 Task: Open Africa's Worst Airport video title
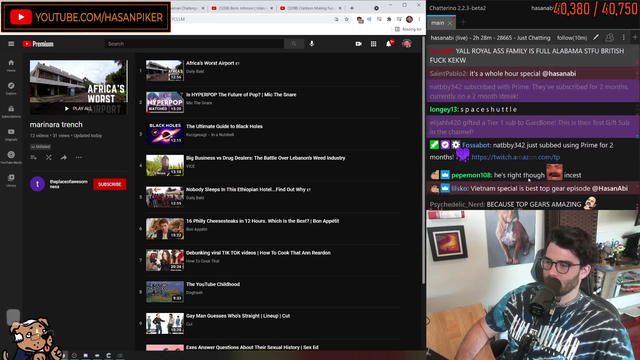click(x=211, y=63)
